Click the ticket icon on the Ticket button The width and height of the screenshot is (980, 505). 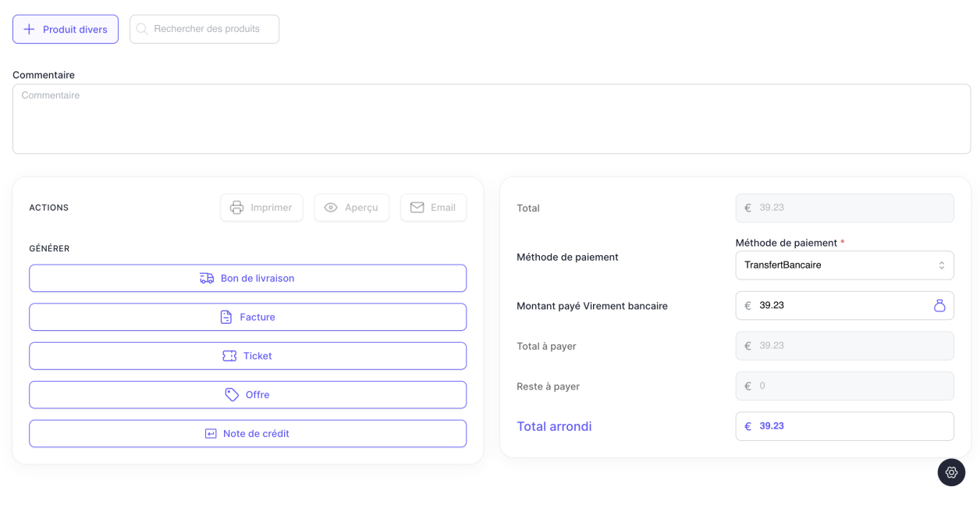tap(229, 356)
